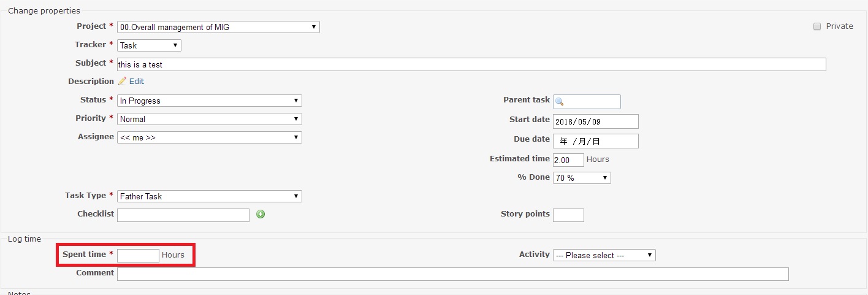Click the Estimated time hours field
Image resolution: width=868 pixels, height=295 pixels.
pos(568,159)
